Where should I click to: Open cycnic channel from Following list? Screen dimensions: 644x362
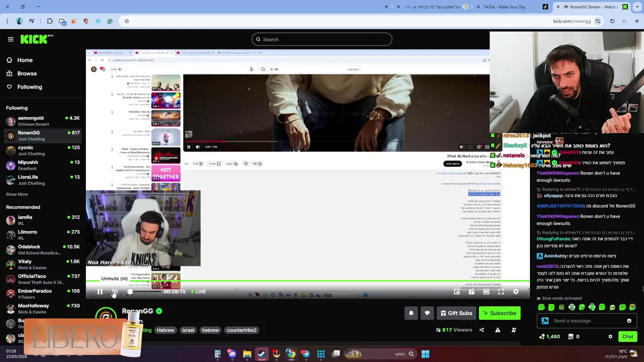pos(43,150)
